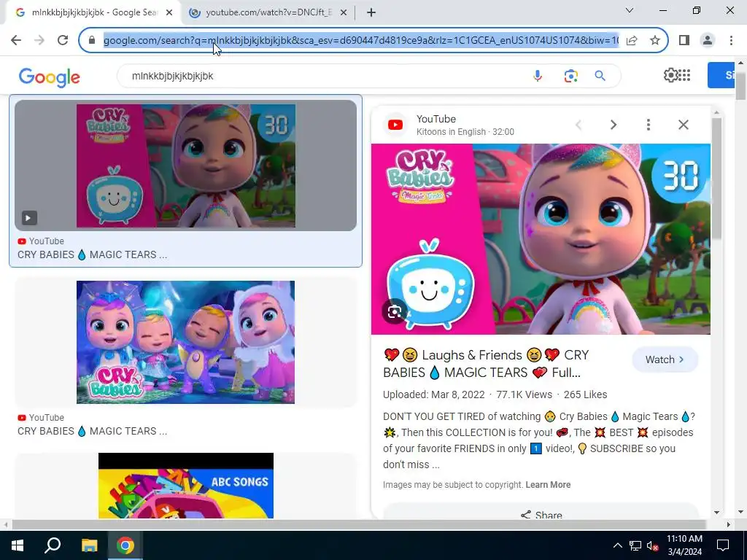747x560 pixels.
Task: Click Kitoons in English channel text
Action: (x=451, y=132)
